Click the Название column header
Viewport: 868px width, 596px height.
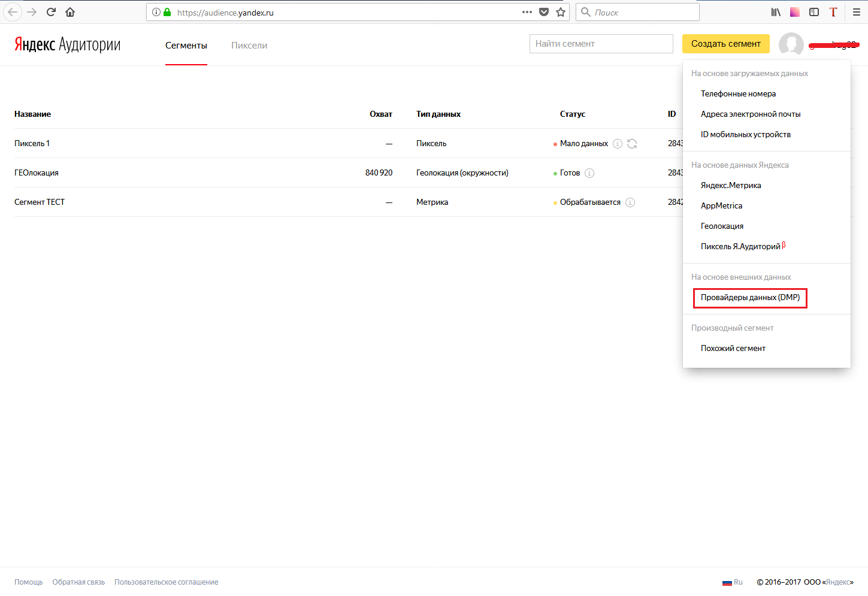pos(32,114)
